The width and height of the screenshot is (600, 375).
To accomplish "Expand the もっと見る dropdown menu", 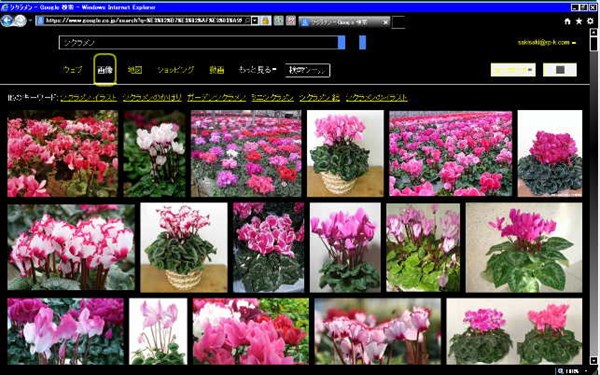I will point(257,70).
